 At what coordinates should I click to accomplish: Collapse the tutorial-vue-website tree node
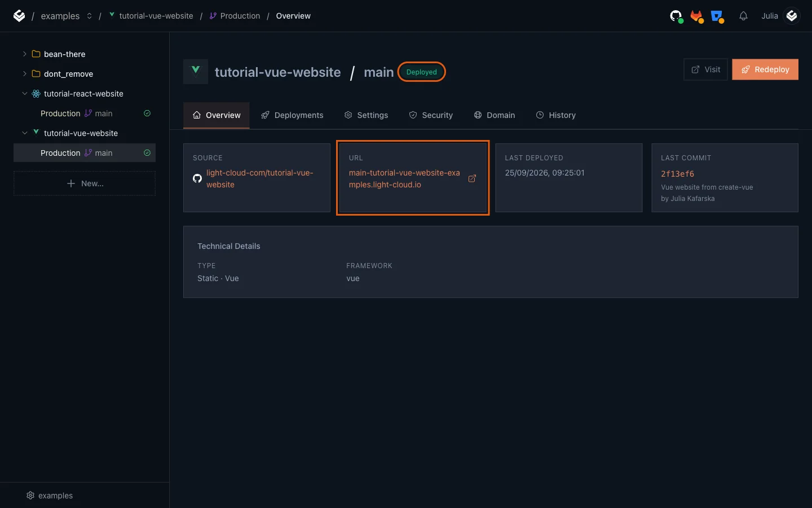(24, 133)
